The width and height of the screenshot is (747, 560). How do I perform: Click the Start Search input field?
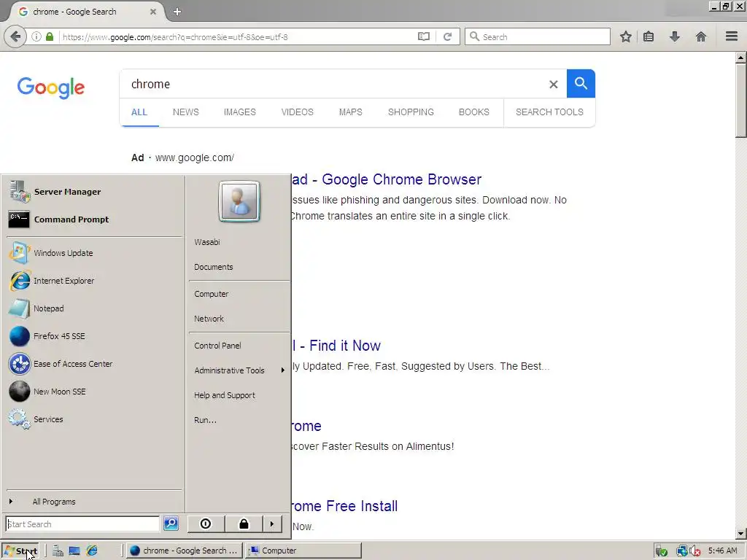(82, 524)
